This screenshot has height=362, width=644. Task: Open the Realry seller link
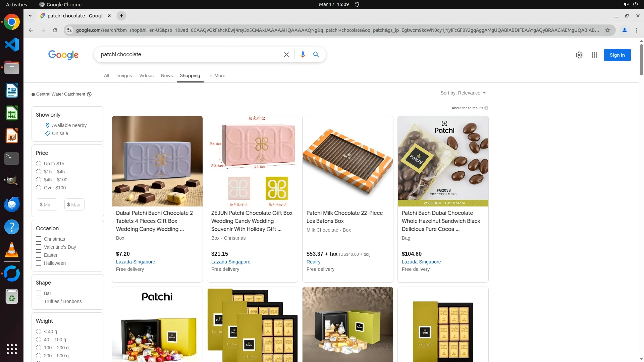313,262
